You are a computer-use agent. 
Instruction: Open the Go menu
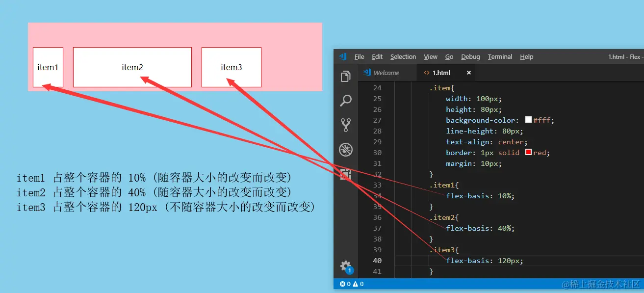(x=449, y=56)
